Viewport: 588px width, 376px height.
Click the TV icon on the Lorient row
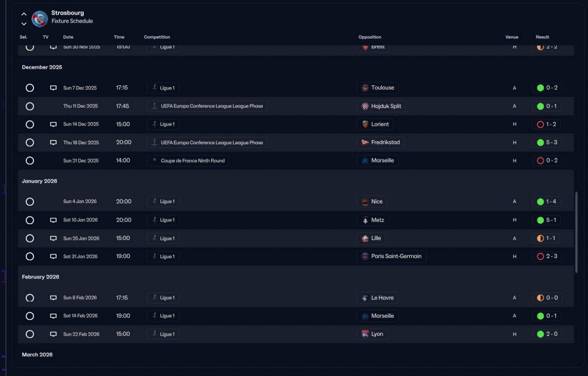(53, 124)
